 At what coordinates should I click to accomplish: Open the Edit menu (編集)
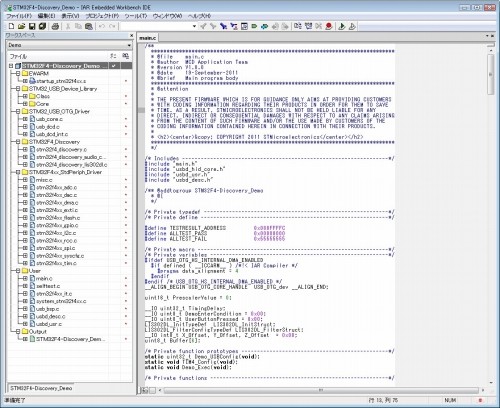[46, 16]
